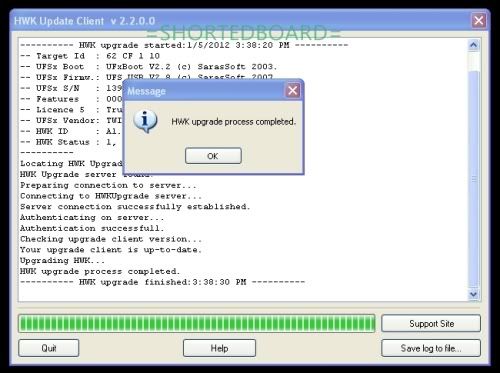Click 'HWK Update Client v 2.2.0.0' title
500x373 pixels.
click(x=84, y=21)
